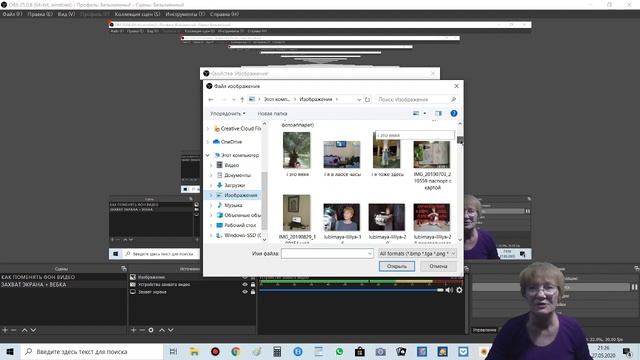Click the file name input field
Screen dimensions: 640x360
click(x=327, y=253)
